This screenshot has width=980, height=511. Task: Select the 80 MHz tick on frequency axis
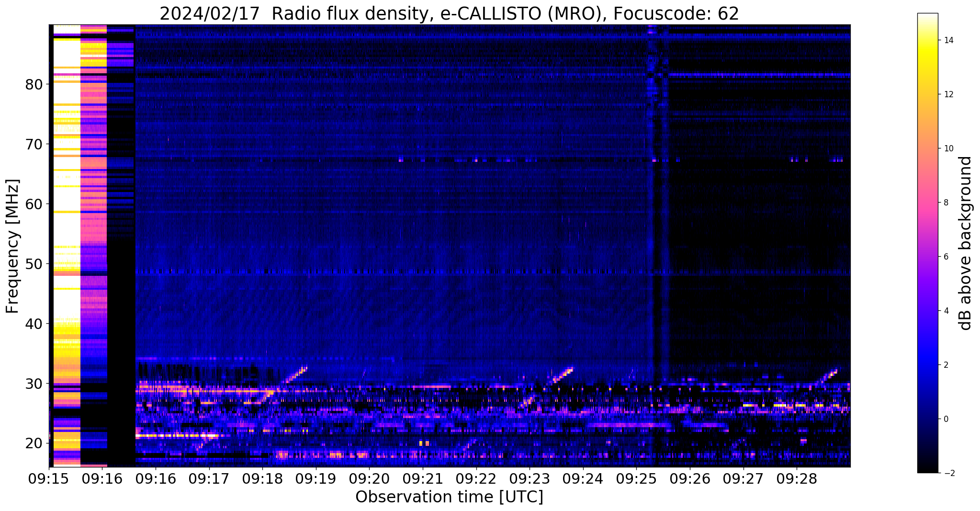click(34, 84)
